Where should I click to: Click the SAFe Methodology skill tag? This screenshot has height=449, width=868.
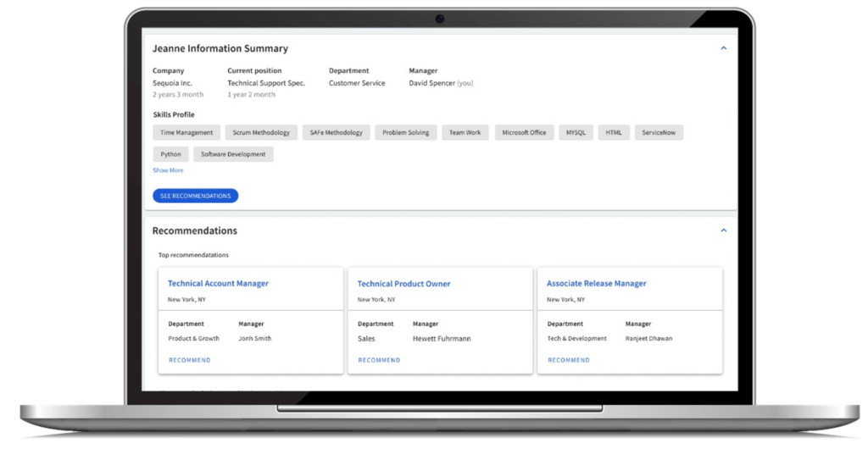[336, 133]
